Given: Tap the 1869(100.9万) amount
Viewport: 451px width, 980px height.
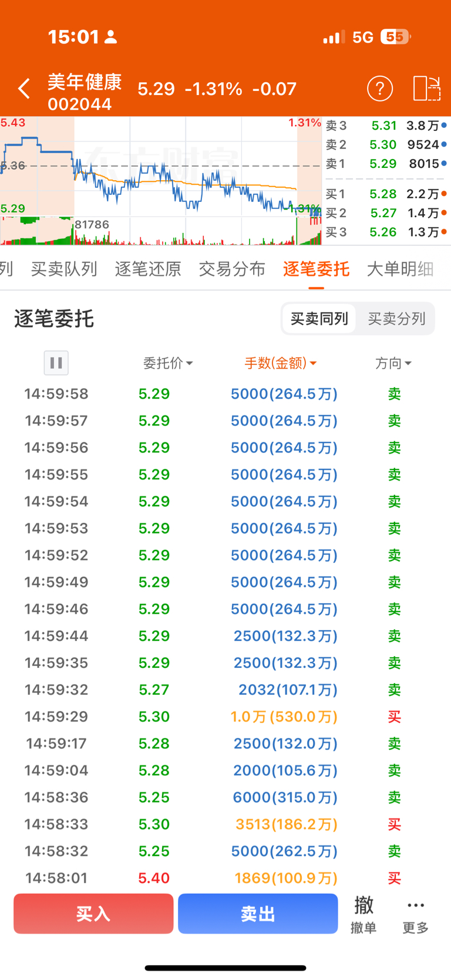Looking at the screenshot, I should pos(287,878).
